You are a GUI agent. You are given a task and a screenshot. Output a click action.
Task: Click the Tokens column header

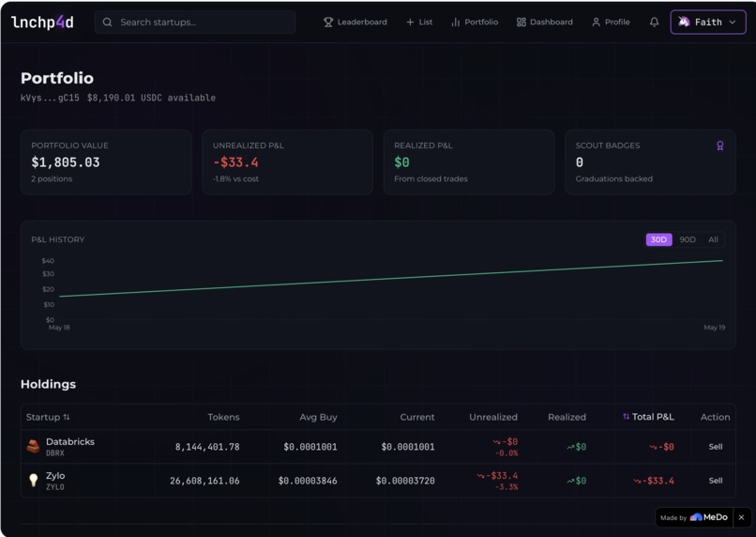224,418
